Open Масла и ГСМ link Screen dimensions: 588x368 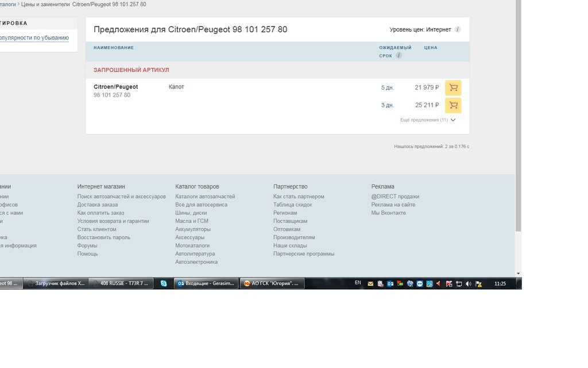point(192,221)
